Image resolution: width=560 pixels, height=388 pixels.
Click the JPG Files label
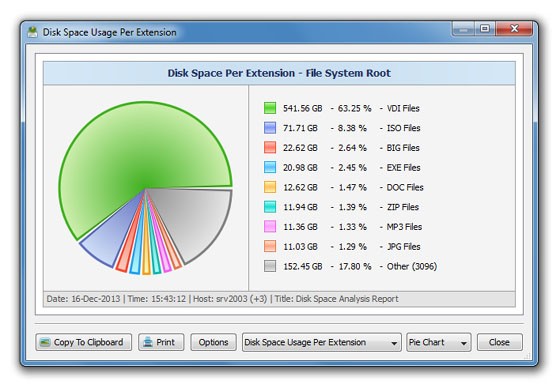[x=404, y=247]
